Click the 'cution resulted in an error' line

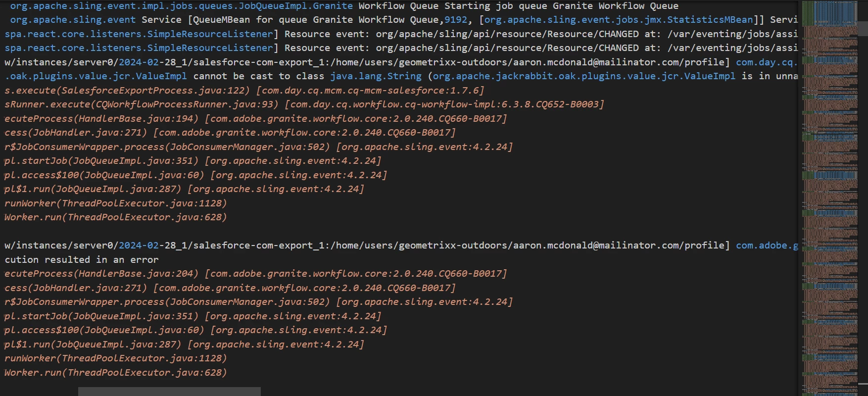pos(82,260)
